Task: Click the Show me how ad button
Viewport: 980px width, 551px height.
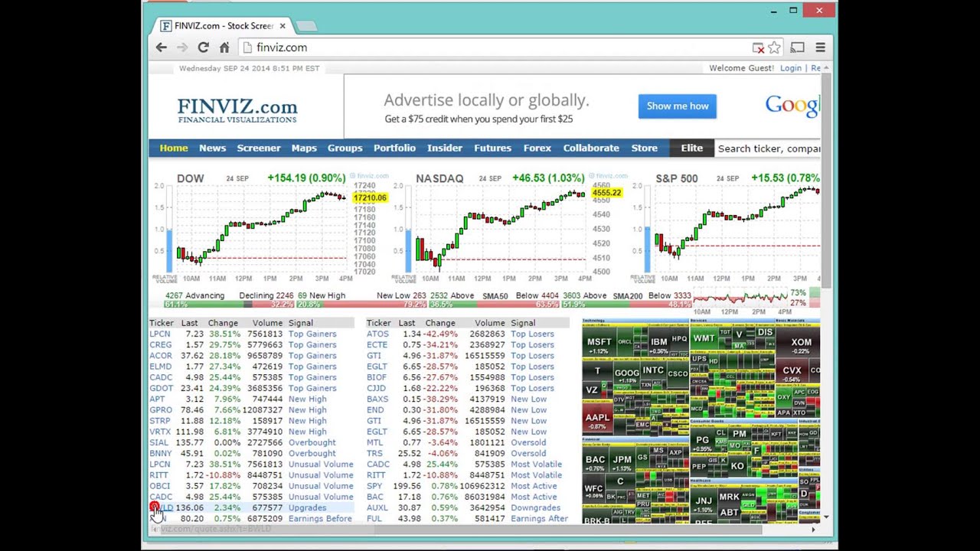Action: (x=678, y=106)
